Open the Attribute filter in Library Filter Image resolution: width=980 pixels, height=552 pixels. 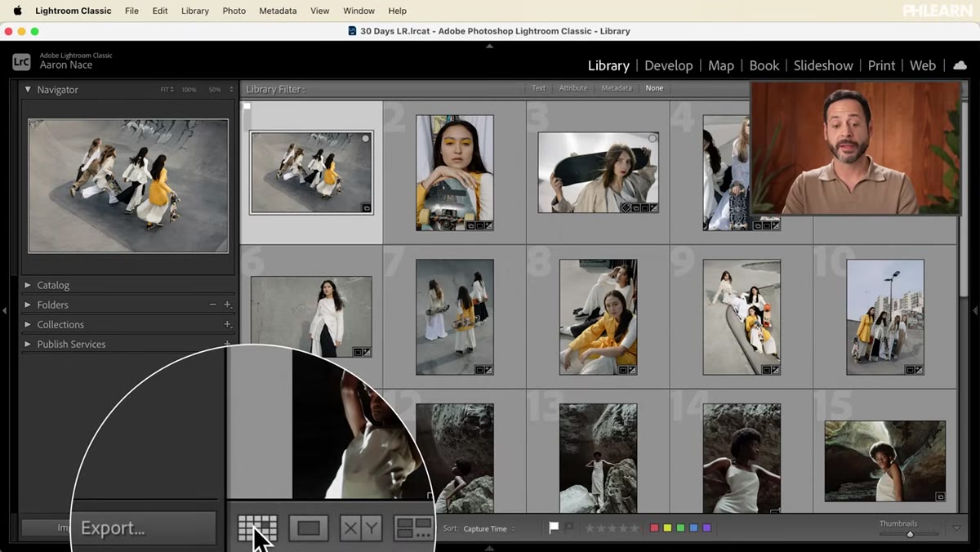pos(572,88)
